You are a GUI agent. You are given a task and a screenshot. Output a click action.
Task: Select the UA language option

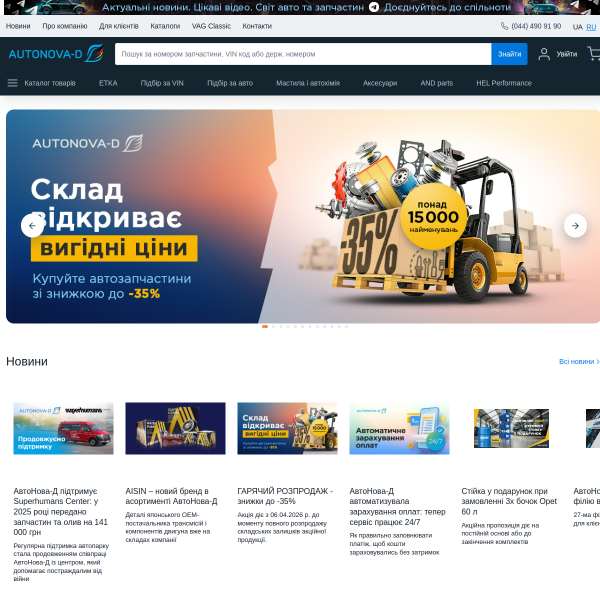(577, 26)
